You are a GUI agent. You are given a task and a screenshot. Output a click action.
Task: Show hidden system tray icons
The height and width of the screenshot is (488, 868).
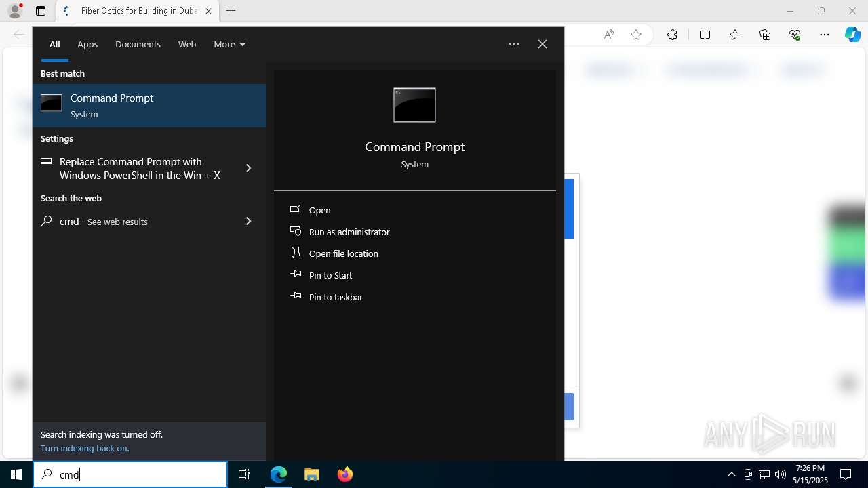[x=731, y=474]
